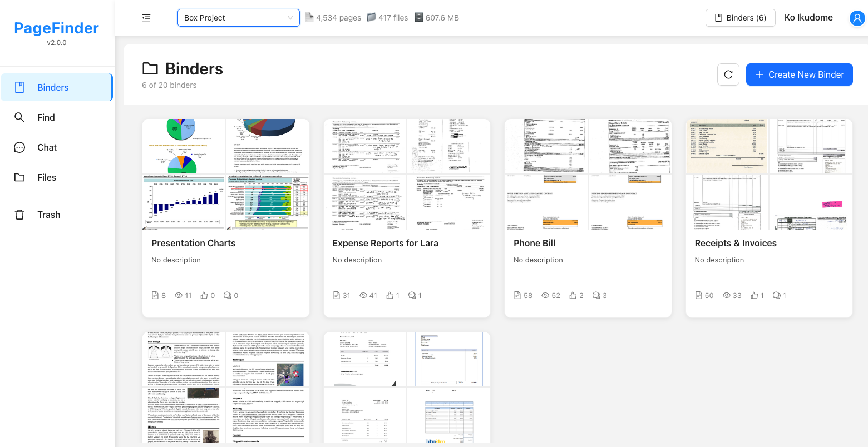Open Binders (6) in the top bar
Screen dimensions: 868x447
tap(740, 17)
